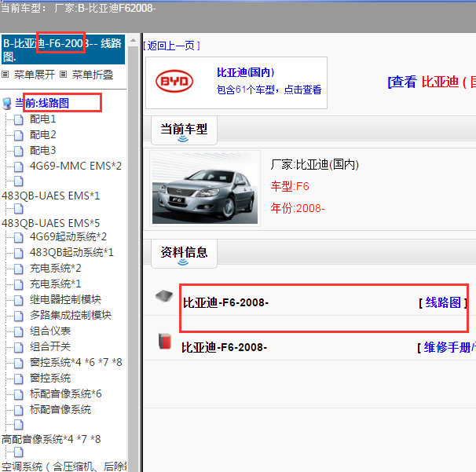The image size is (476, 472).
Task: Open the 配电2 wiring diagram
Action: tap(42, 135)
